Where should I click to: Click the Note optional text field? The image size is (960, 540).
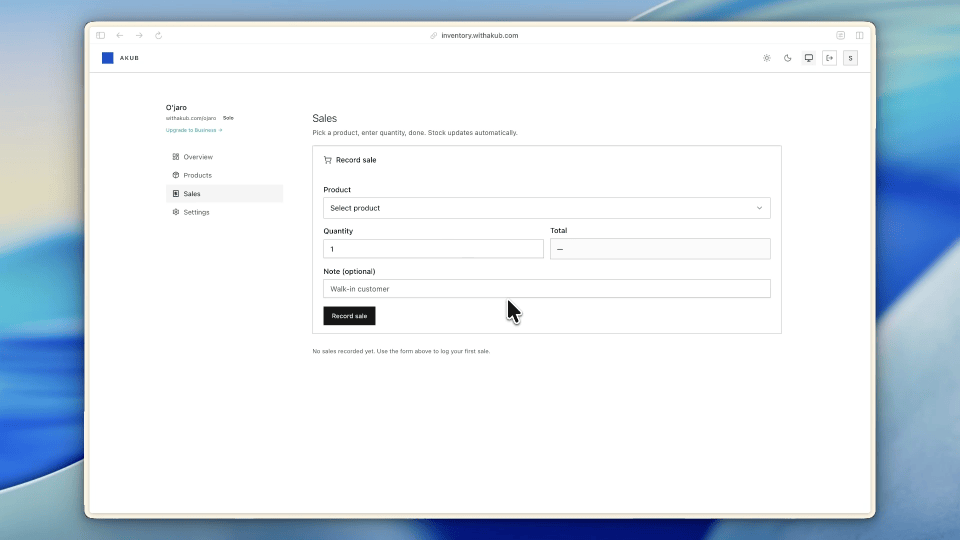click(547, 289)
